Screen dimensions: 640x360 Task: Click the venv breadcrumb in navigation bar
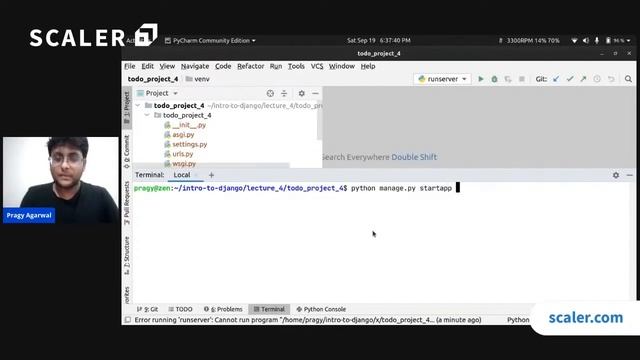pyautogui.click(x=198, y=79)
